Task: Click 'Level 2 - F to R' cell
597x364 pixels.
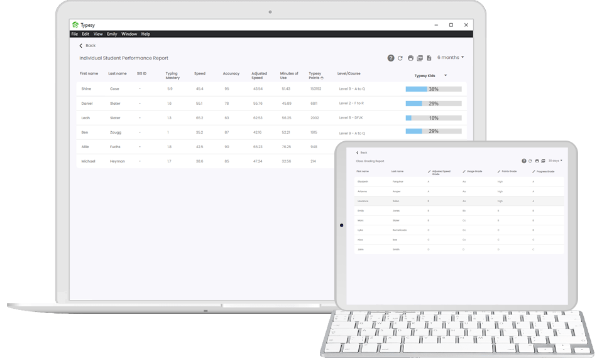Action: (351, 104)
